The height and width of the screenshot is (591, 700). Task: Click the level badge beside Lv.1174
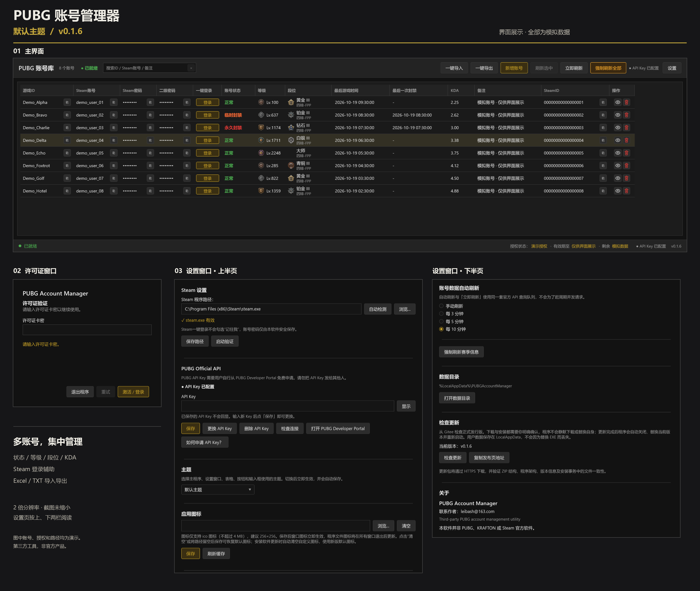tap(261, 128)
